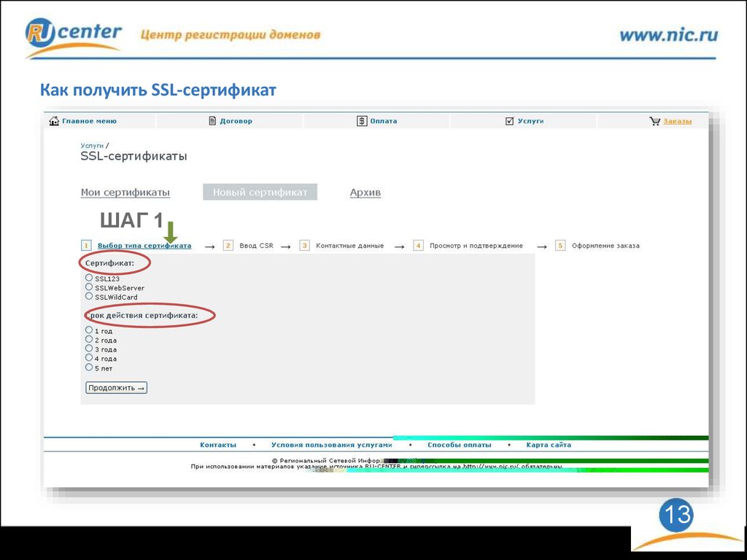Click the Просмотр и подтверждение step label

pyautogui.click(x=476, y=246)
